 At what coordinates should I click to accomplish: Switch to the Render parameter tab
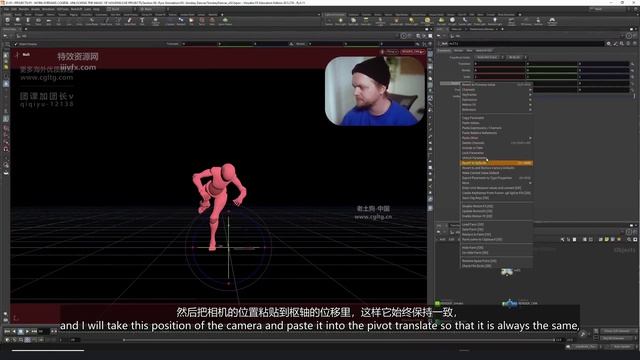coord(458,51)
